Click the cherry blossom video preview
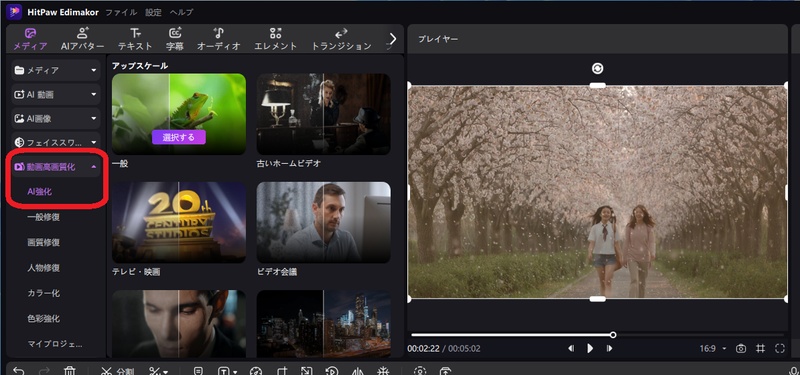The image size is (800, 375). (597, 192)
